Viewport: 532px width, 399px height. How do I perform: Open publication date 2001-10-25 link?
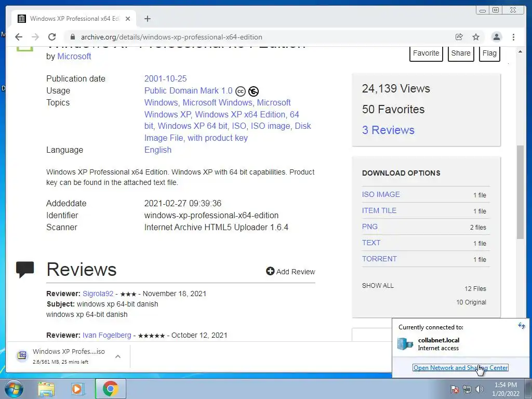coord(165,79)
